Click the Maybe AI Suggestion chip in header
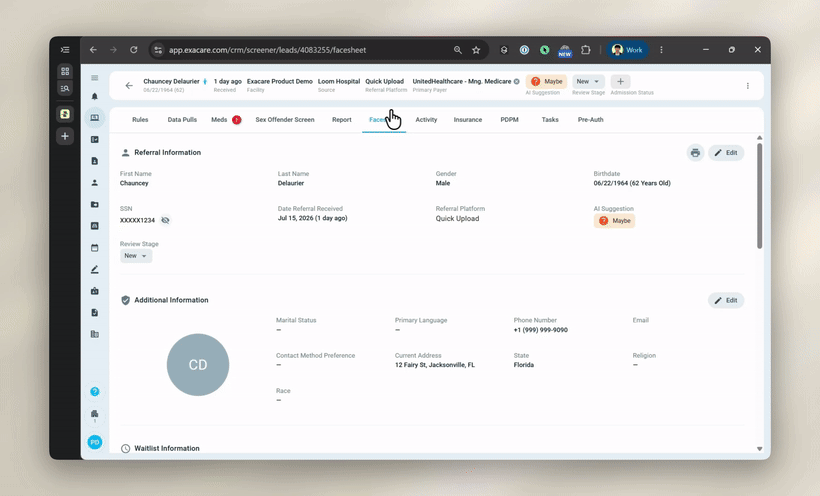This screenshot has width=820, height=496. (x=546, y=82)
